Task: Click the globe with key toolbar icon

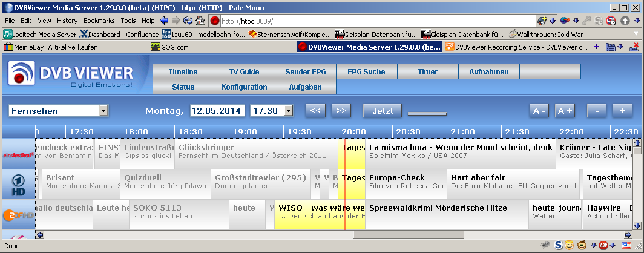Action: (565, 21)
